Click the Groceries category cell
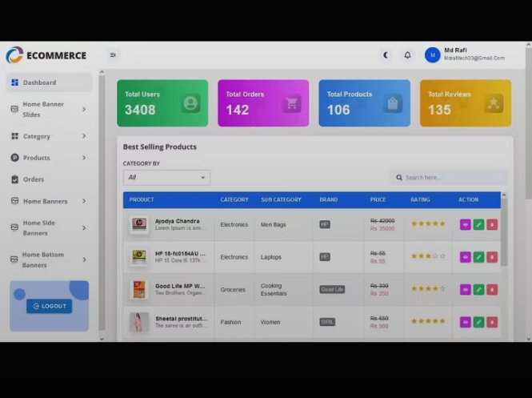 [233, 290]
